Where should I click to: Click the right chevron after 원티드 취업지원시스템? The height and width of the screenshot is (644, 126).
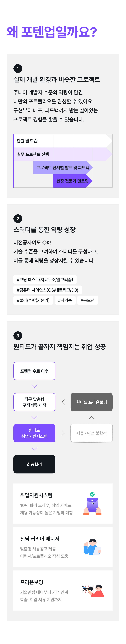[x=63, y=433]
